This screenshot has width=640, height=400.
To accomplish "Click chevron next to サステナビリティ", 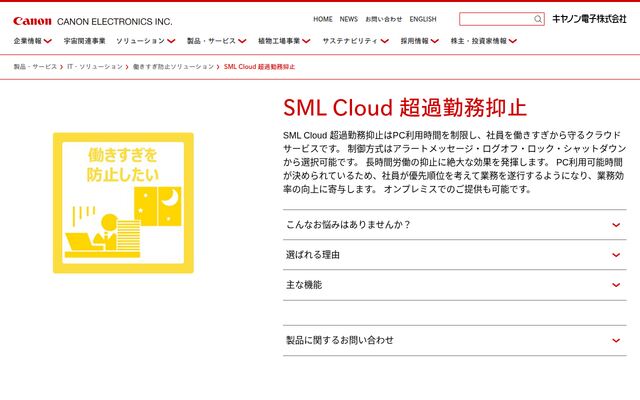I will pyautogui.click(x=384, y=41).
